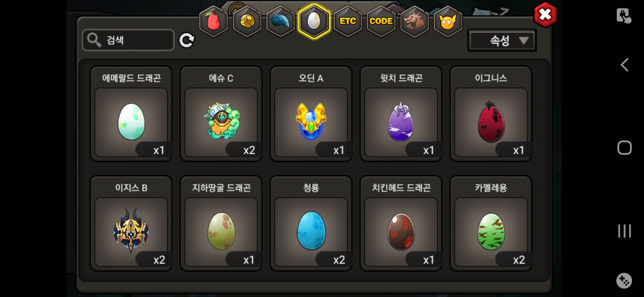Tap the Android back navigation arrow
The width and height of the screenshot is (644, 297).
pos(625,65)
